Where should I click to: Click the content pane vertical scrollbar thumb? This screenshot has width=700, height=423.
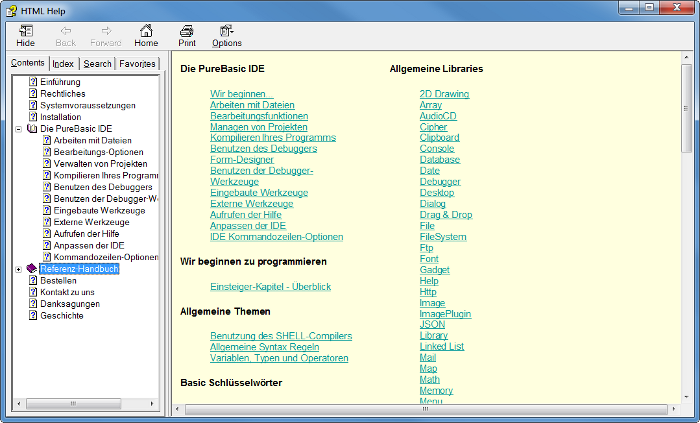tap(686, 108)
